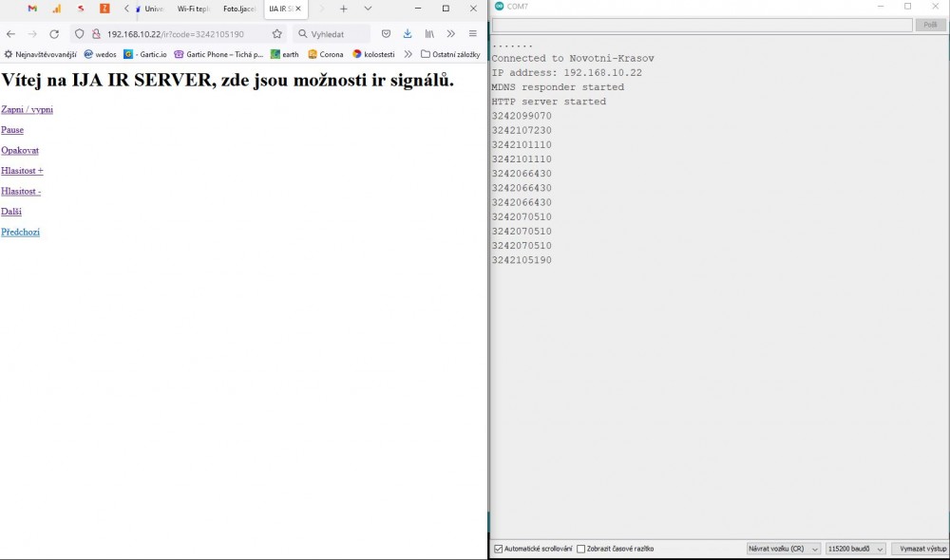The image size is (950, 560).
Task: Switch to the Foto.ljacek tab
Action: click(x=239, y=9)
